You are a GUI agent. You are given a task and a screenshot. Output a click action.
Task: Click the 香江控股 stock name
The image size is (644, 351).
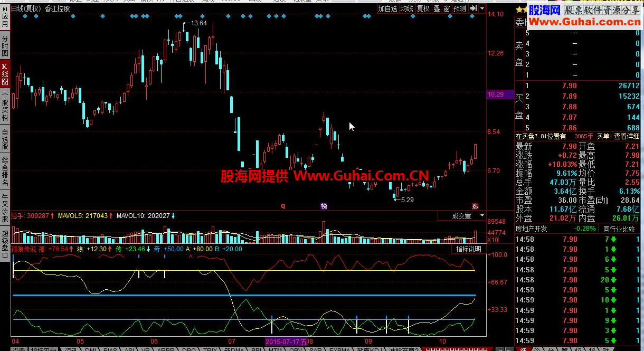click(x=57, y=9)
